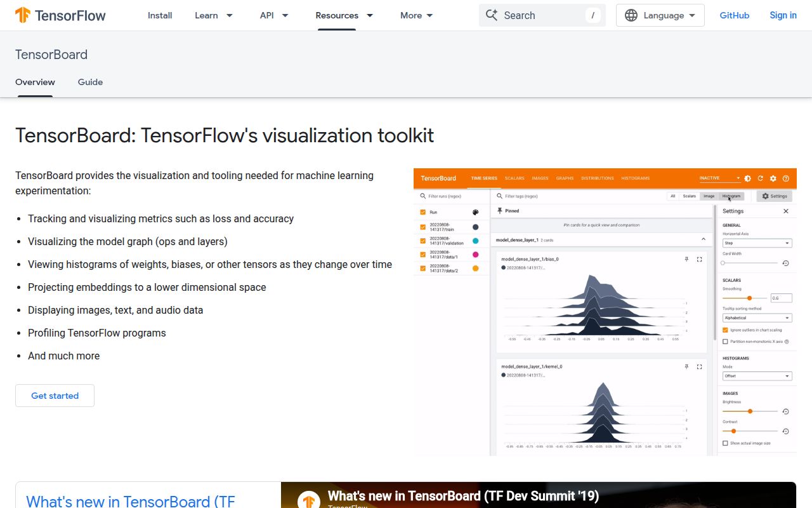812x508 pixels.
Task: Click the reset icon beside Card Width slider
Action: point(785,263)
